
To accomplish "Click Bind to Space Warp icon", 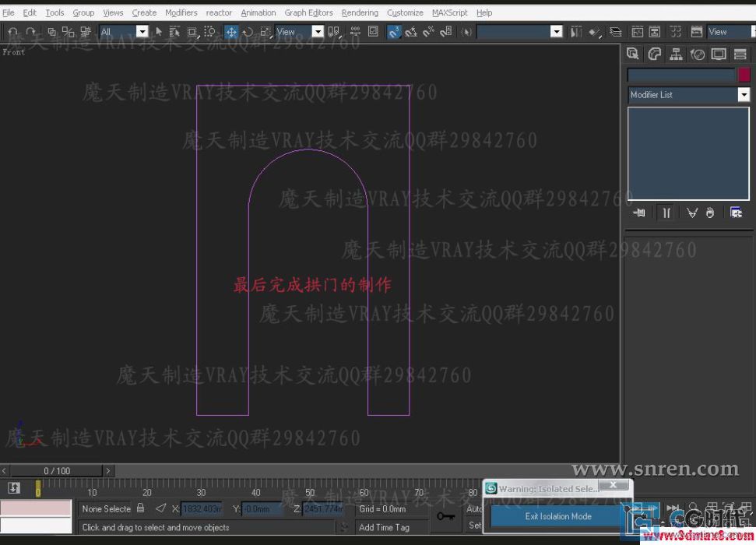I will point(86,32).
